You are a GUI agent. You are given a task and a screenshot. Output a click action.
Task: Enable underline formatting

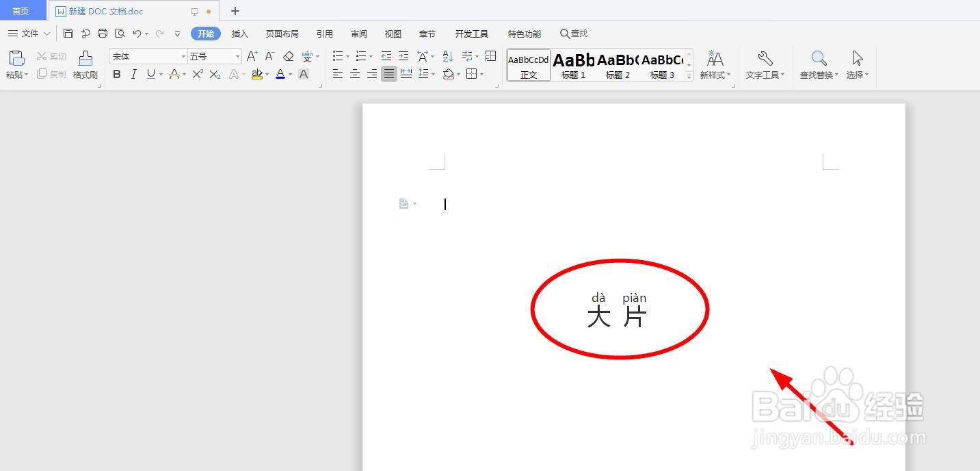coord(150,74)
